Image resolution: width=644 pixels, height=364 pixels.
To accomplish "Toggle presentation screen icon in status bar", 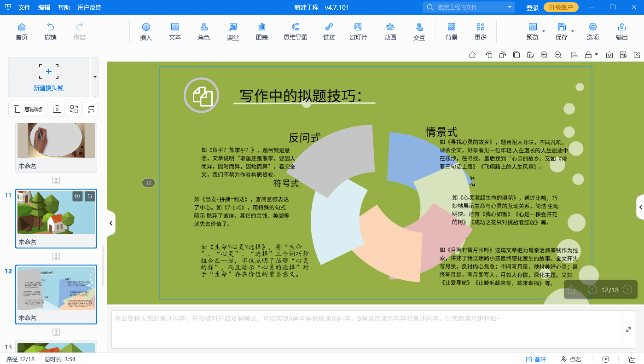I will [606, 359].
